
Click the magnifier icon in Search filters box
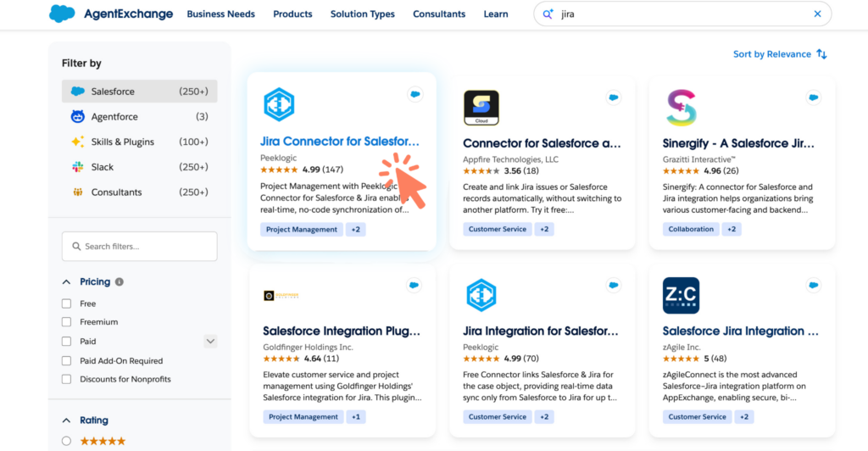[x=76, y=246]
